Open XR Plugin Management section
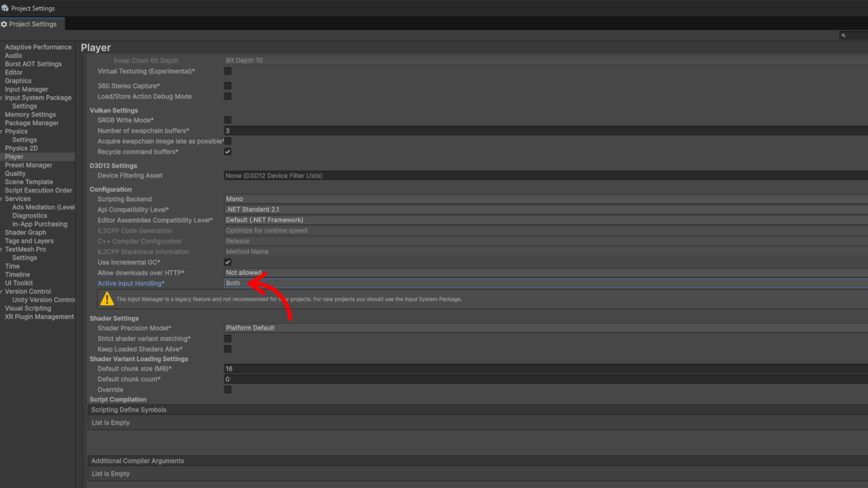This screenshot has width=868, height=488. pos(39,317)
